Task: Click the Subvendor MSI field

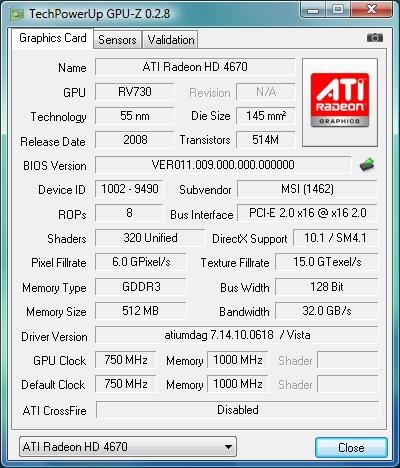Action: tap(307, 189)
